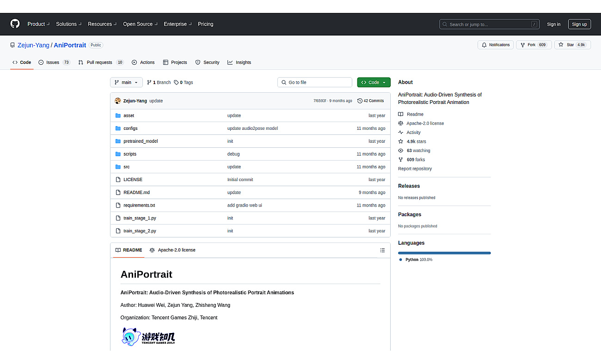Viewport: 601px width, 364px height.
Task: Open the main branch selector dropdown
Action: pyautogui.click(x=126, y=82)
